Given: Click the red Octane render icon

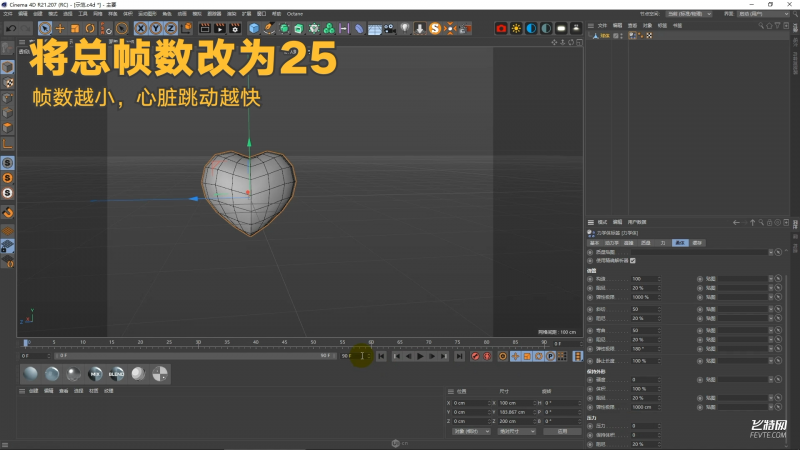Looking at the screenshot, I should click(x=501, y=29).
